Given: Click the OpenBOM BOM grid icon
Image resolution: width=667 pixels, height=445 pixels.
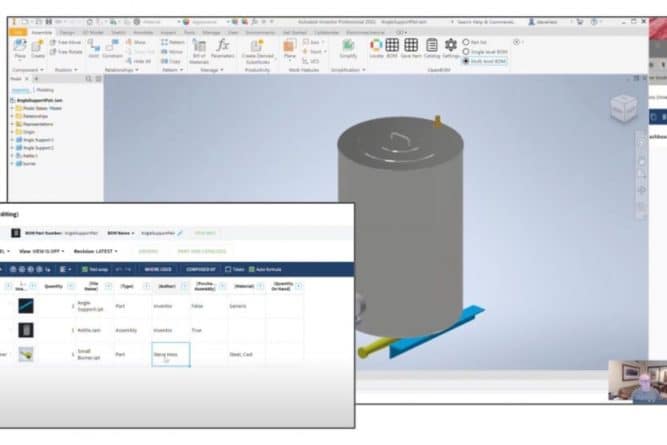Looking at the screenshot, I should coord(392,45).
